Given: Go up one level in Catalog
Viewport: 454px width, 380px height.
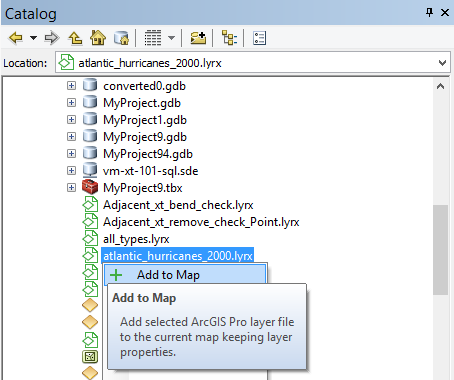Looking at the screenshot, I should coord(75,38).
